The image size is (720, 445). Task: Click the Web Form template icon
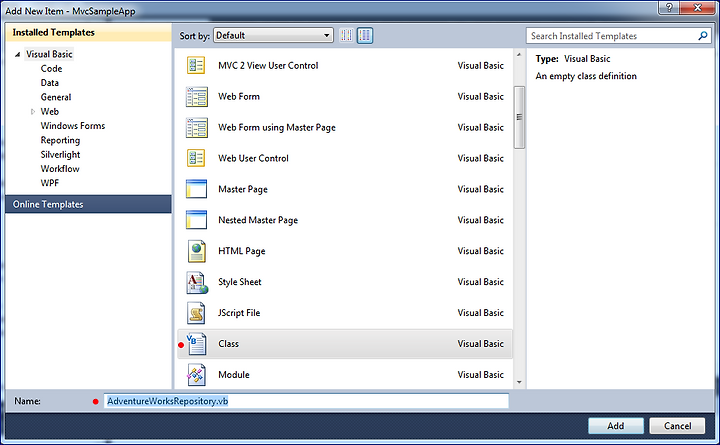[x=197, y=97]
